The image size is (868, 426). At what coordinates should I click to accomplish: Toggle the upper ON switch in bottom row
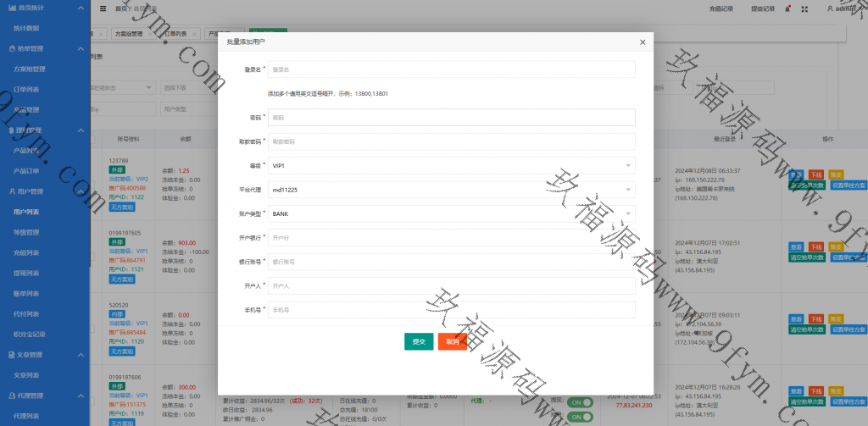pyautogui.click(x=581, y=402)
